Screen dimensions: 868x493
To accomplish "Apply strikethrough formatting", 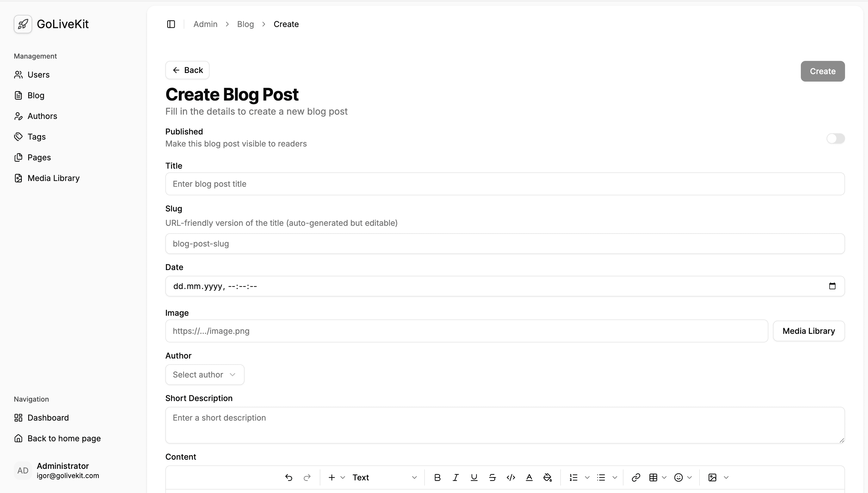I will click(492, 477).
